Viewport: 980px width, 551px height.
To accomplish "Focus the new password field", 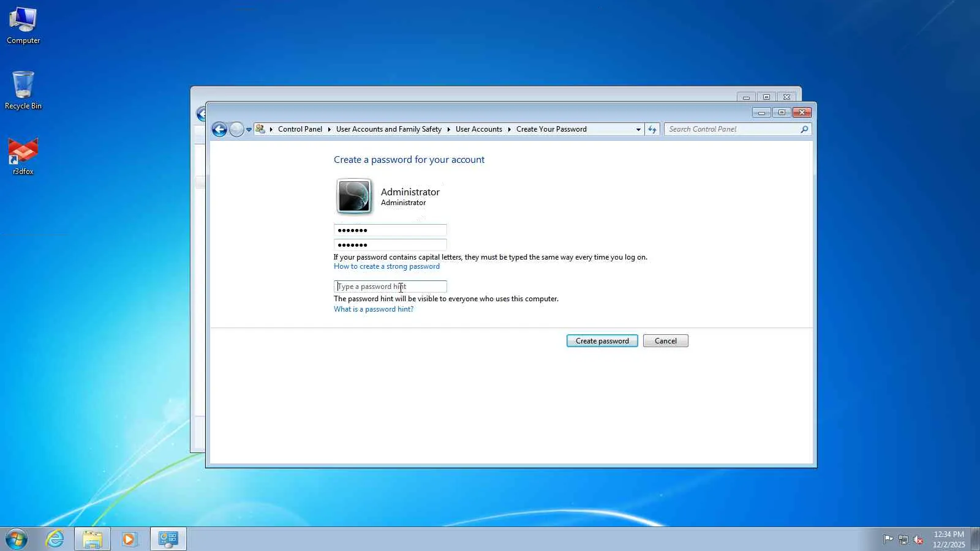I will click(x=390, y=230).
